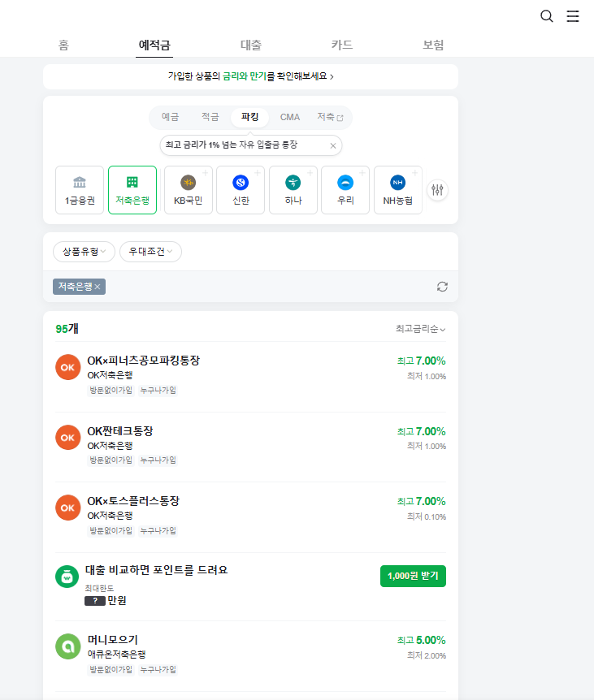594x700 pixels.
Task: Click 최저 0.10% rate of OK×토스플러스통장
Action: pos(427,516)
